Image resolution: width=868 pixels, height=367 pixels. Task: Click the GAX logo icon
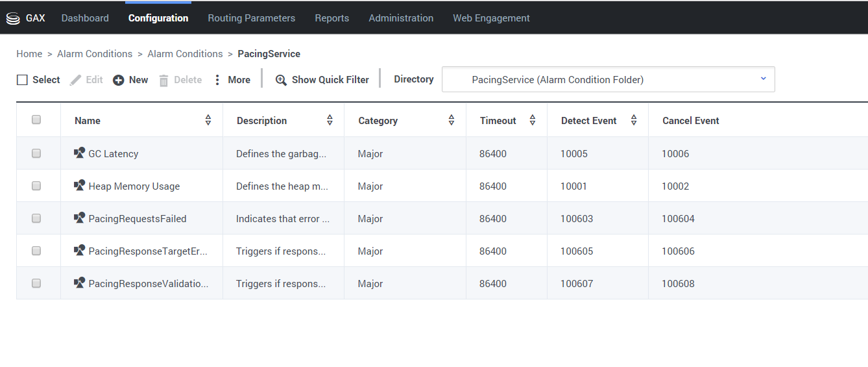(13, 18)
